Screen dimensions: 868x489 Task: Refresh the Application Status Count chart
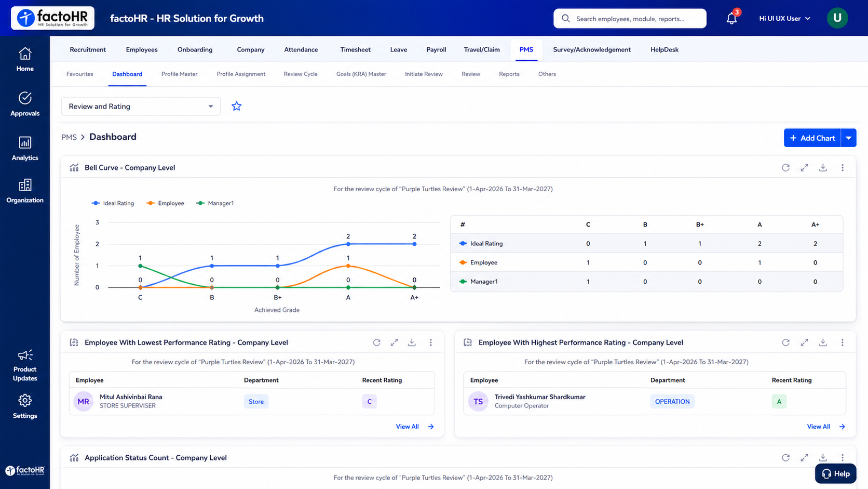(x=785, y=457)
